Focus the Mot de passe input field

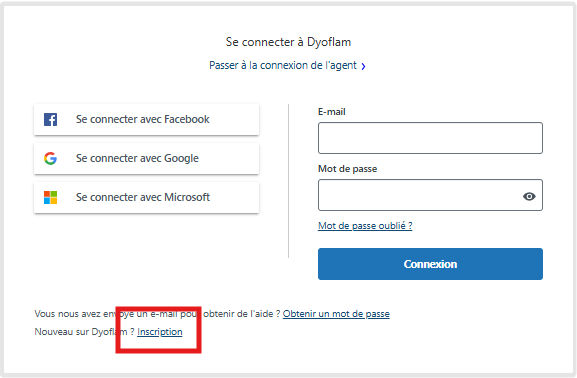pyautogui.click(x=430, y=195)
